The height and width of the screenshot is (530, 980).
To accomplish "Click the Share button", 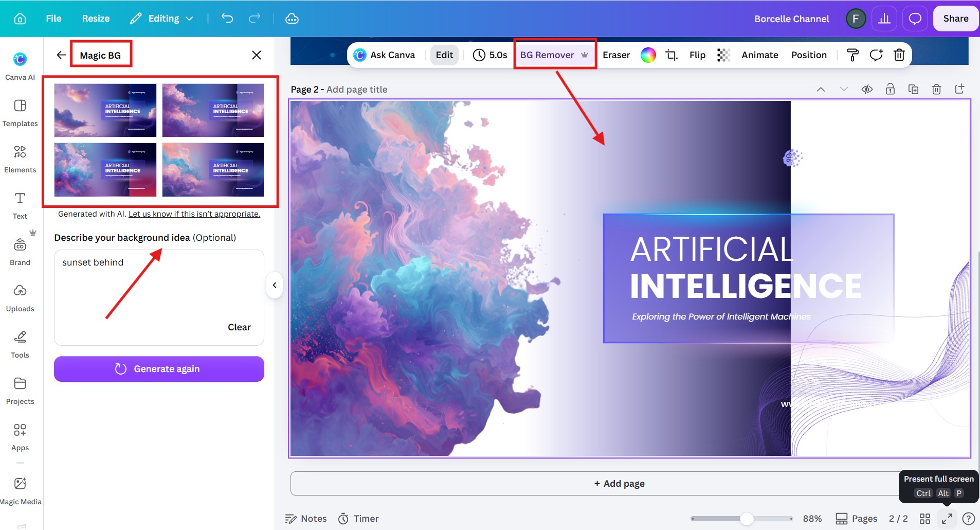I will (x=956, y=19).
